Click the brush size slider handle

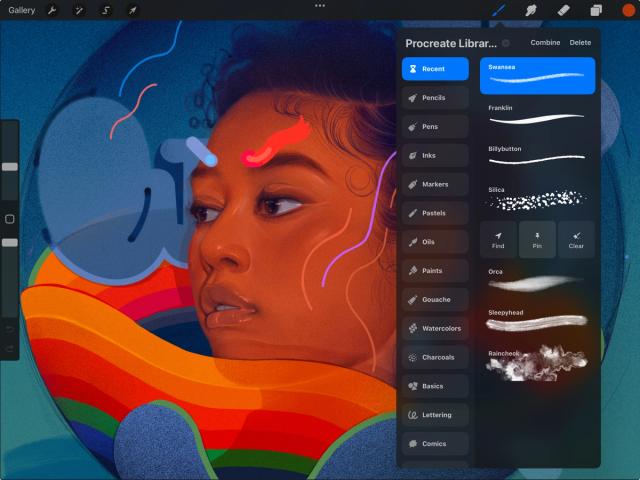(x=10, y=167)
